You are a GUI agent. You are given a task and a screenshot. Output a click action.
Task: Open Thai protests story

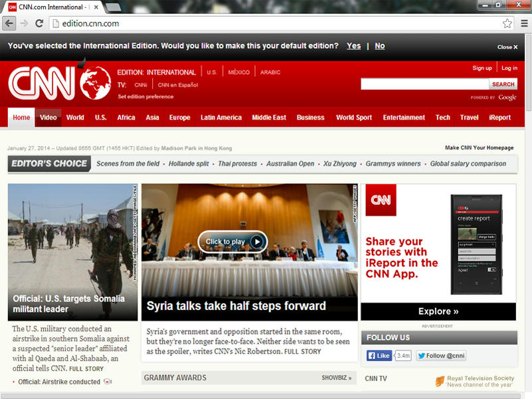(x=238, y=163)
